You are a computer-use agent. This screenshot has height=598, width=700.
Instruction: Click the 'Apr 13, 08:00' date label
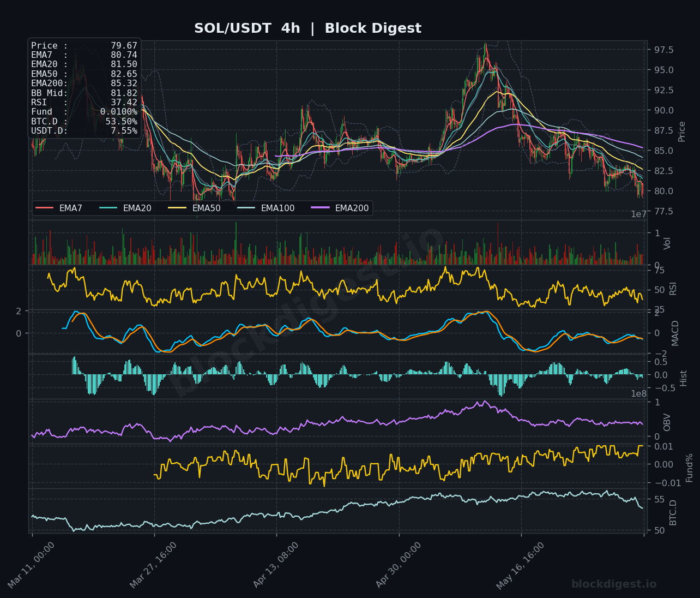point(276,565)
